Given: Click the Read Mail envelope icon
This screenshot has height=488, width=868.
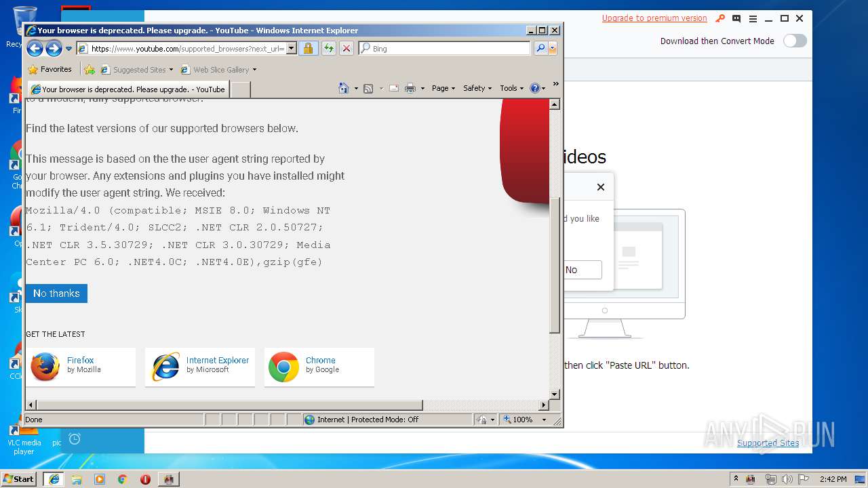Looking at the screenshot, I should (393, 88).
